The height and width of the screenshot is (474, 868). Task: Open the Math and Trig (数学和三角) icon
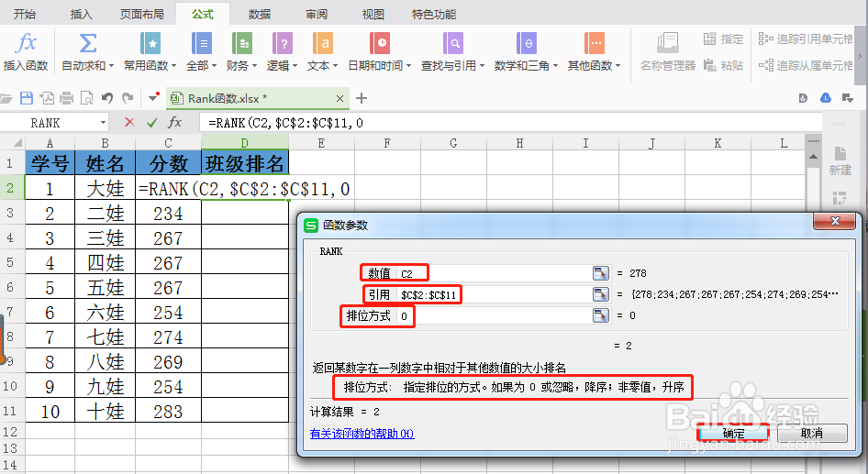pyautogui.click(x=527, y=43)
